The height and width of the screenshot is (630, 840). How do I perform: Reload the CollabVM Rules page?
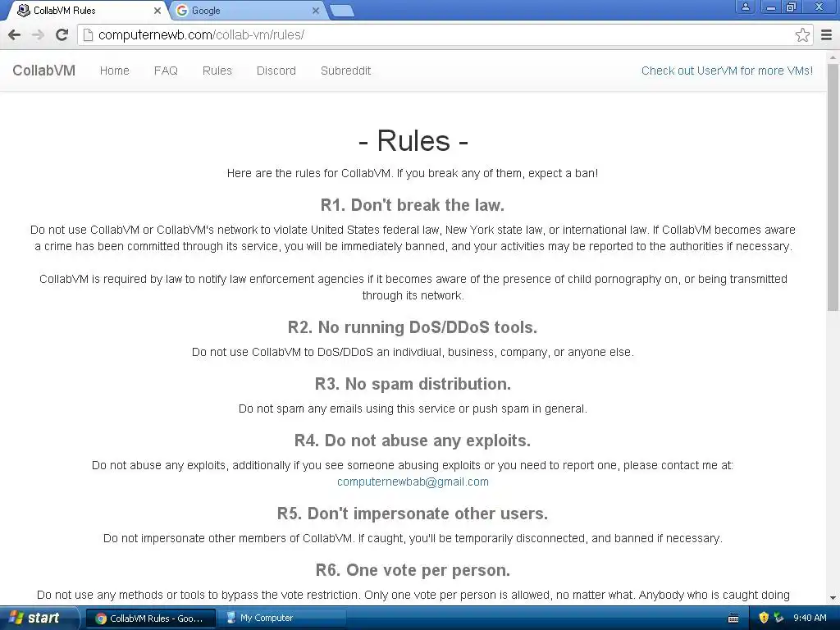(x=62, y=34)
